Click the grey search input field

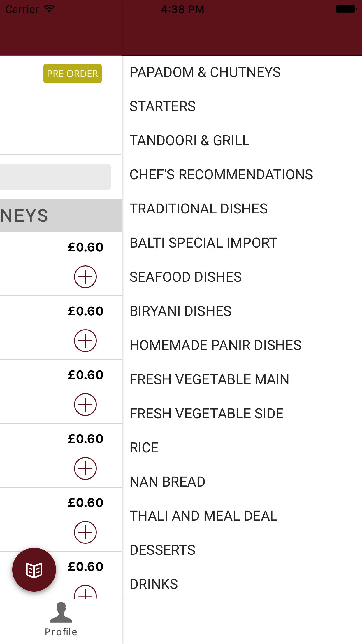point(55,177)
